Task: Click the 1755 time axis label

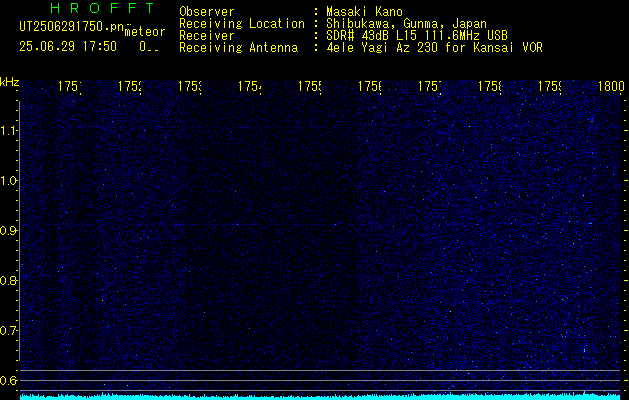Action: pos(309,86)
